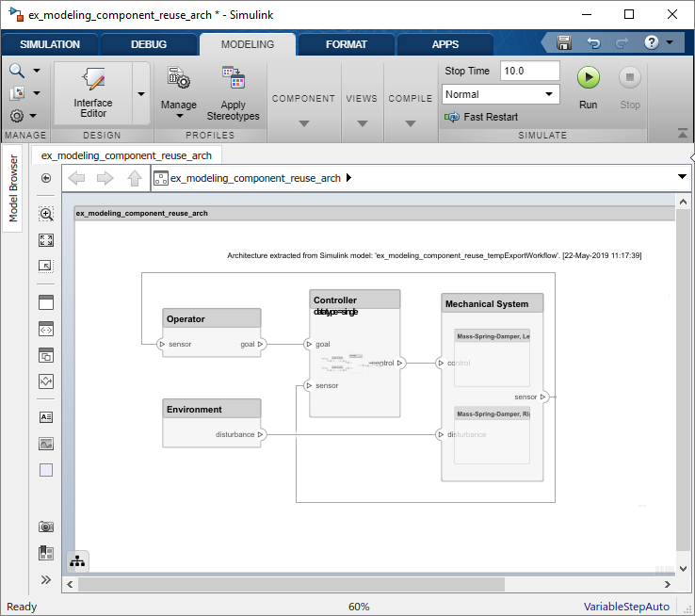Open Model Settings gear icon

tap(17, 116)
